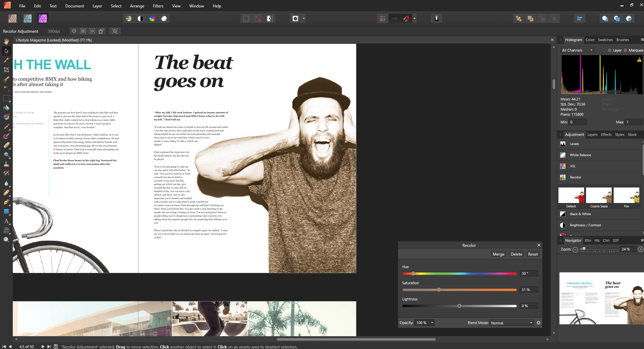Click the Lightness slider handle
This screenshot has height=349, width=644.
click(x=459, y=306)
